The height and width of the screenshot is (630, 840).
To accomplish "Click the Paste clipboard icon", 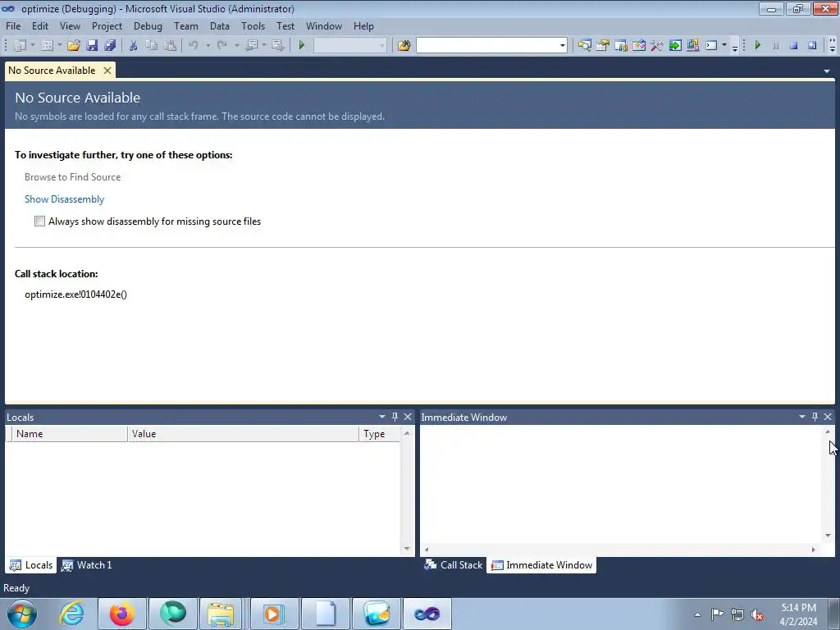I will pyautogui.click(x=170, y=46).
